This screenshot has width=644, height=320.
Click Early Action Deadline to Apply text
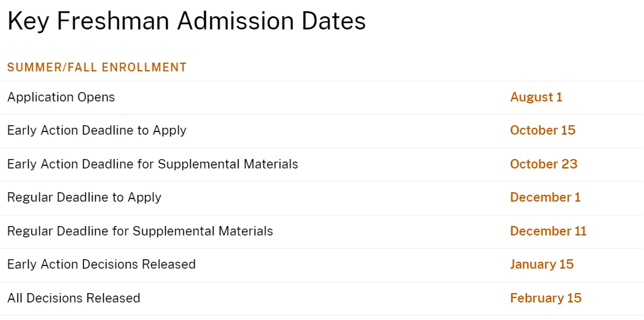coord(97,131)
